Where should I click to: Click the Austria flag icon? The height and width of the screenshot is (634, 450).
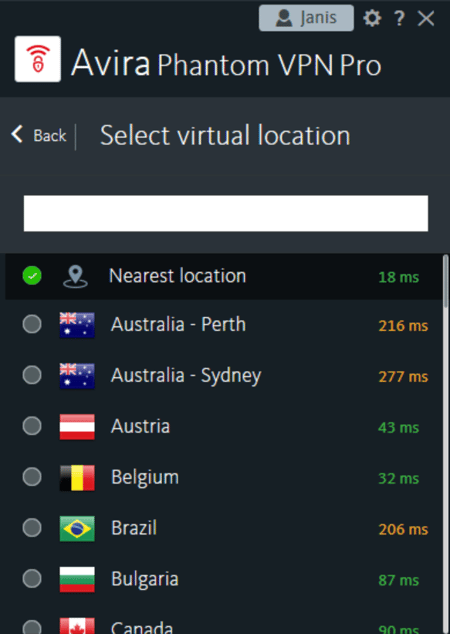(77, 427)
